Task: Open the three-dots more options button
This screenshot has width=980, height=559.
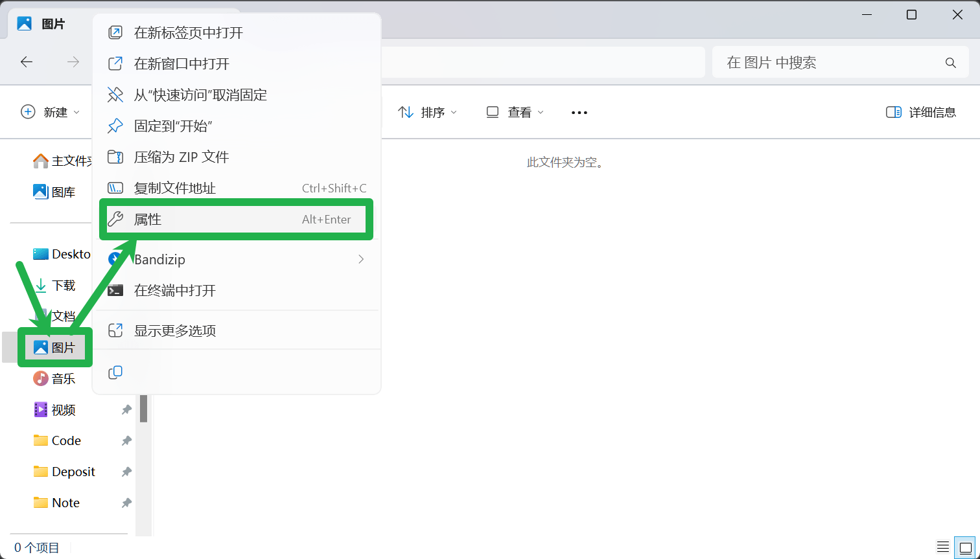Action: 579,113
